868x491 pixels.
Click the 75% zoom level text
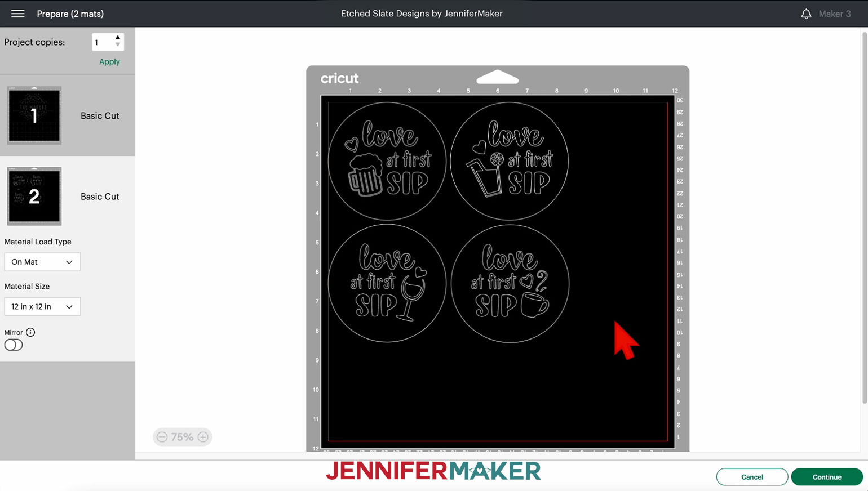pos(182,437)
